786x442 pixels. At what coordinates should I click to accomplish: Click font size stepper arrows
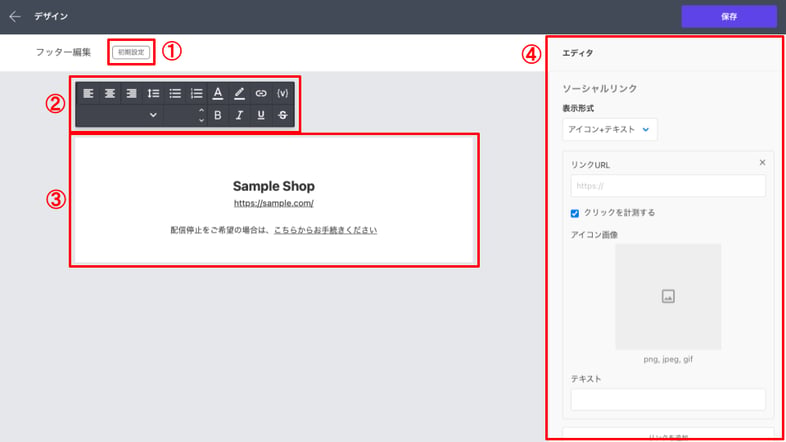tap(201, 115)
